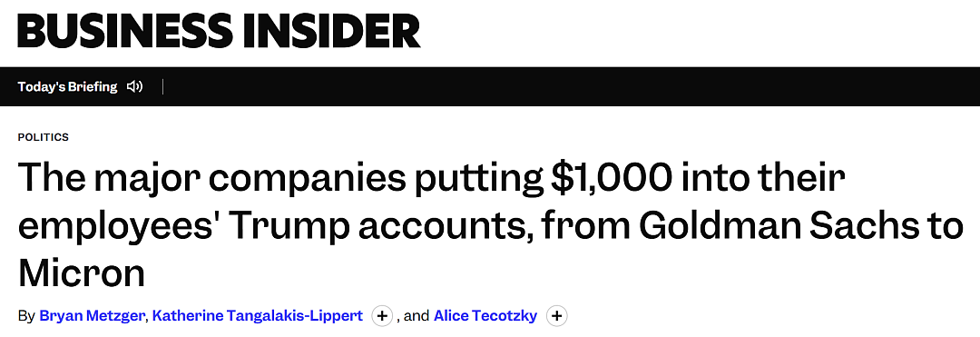Open the Business Insider homepage logo
The image size is (980, 337).
(219, 31)
